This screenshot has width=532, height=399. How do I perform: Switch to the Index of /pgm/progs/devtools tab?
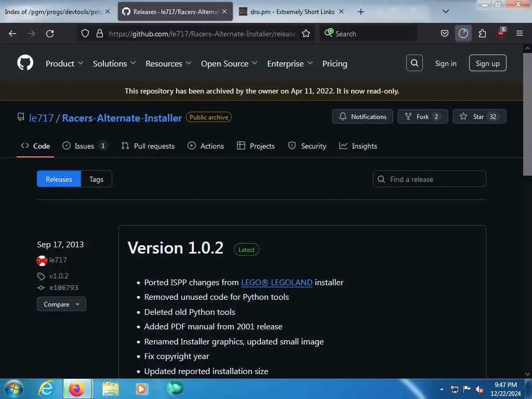click(x=54, y=11)
